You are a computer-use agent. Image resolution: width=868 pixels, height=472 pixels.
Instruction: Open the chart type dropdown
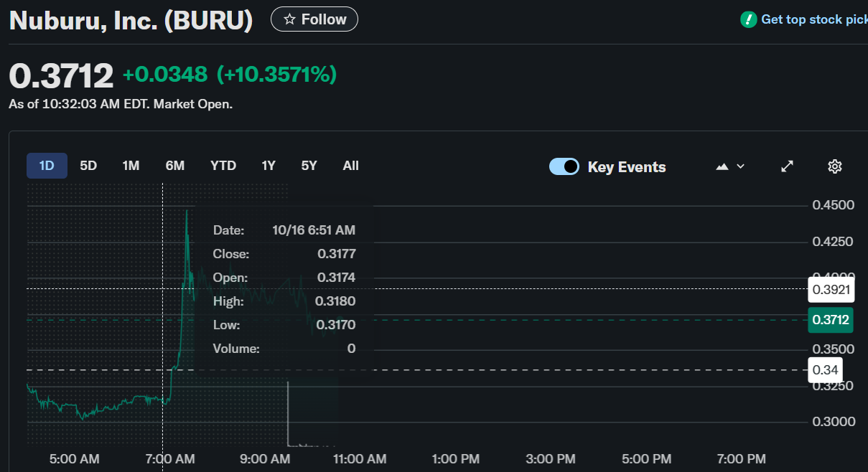[730, 166]
